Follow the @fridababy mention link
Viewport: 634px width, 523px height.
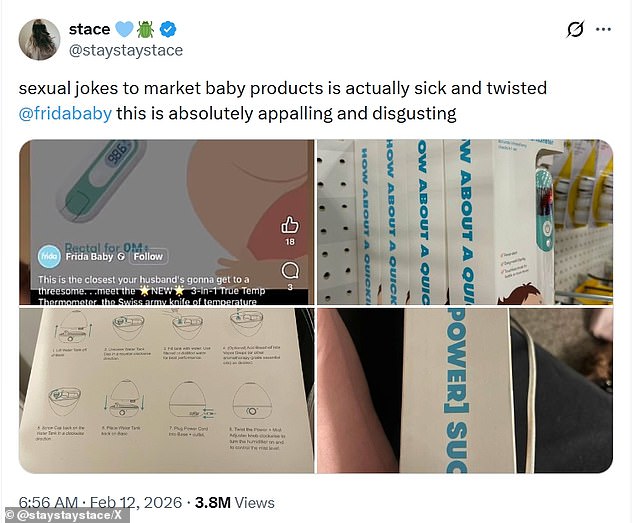click(x=65, y=113)
